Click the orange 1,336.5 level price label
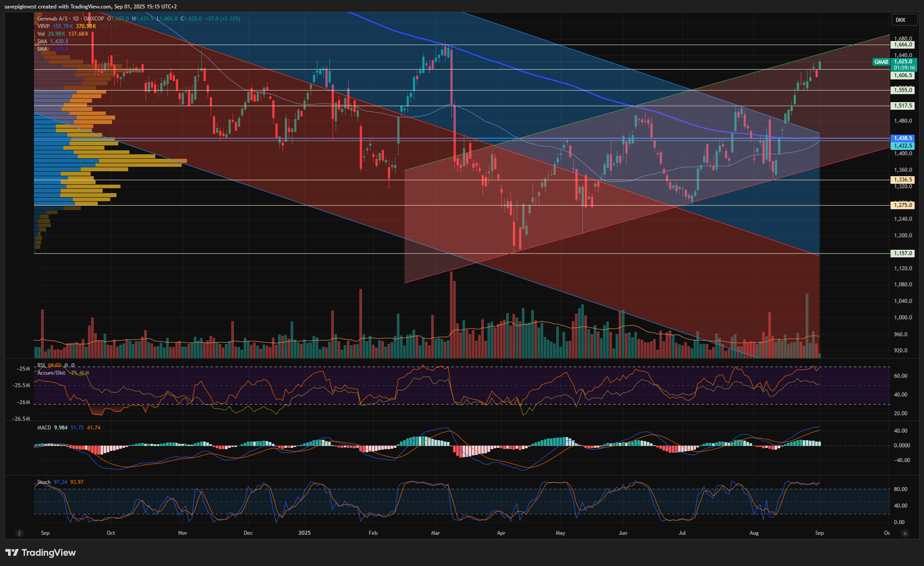Screen dimensions: 924x566 coord(902,180)
